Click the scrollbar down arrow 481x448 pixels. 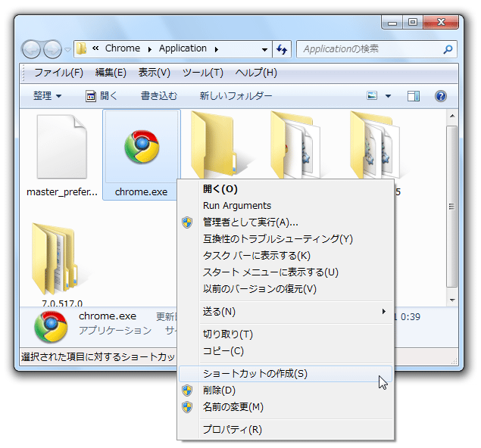(452, 300)
